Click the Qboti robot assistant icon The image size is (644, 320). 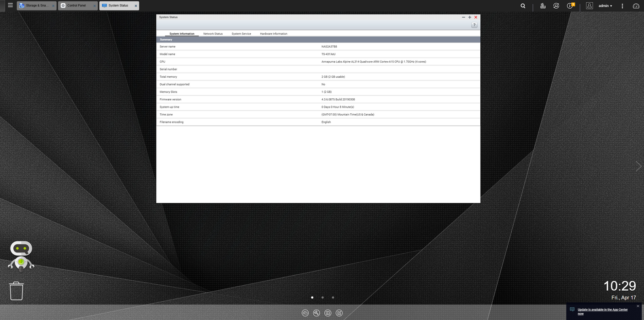[21, 256]
